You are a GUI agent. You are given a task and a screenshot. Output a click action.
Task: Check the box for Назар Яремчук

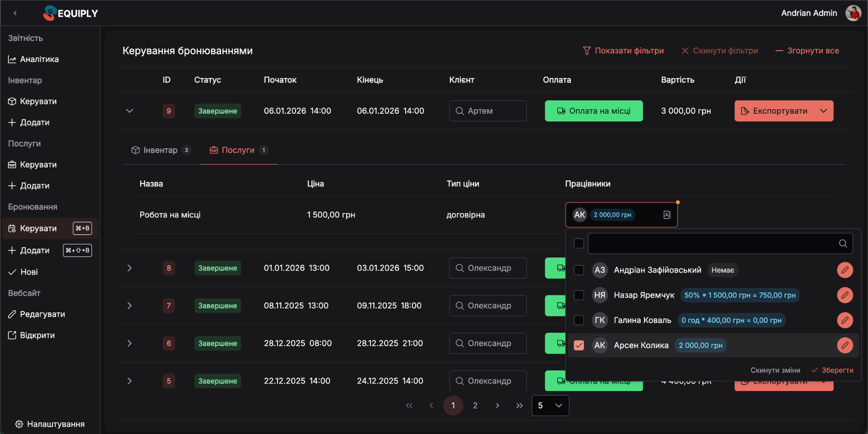tap(579, 295)
